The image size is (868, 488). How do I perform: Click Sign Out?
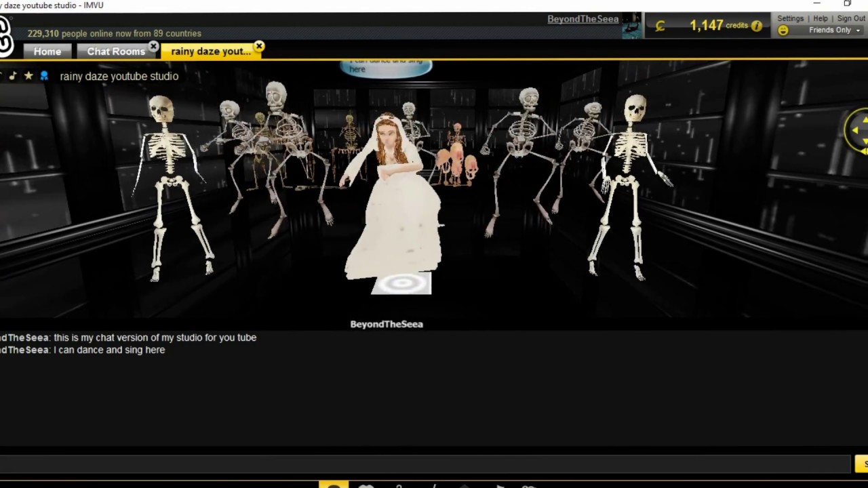click(x=851, y=19)
